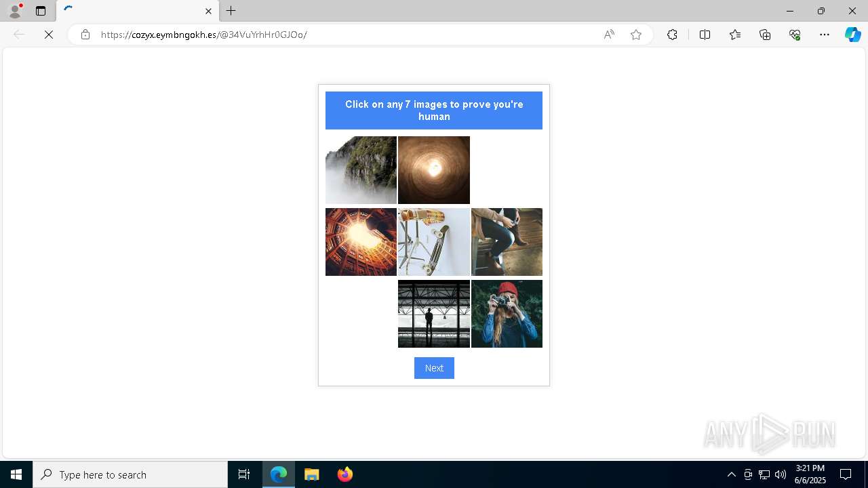Stop loading the page with the X button

click(49, 35)
